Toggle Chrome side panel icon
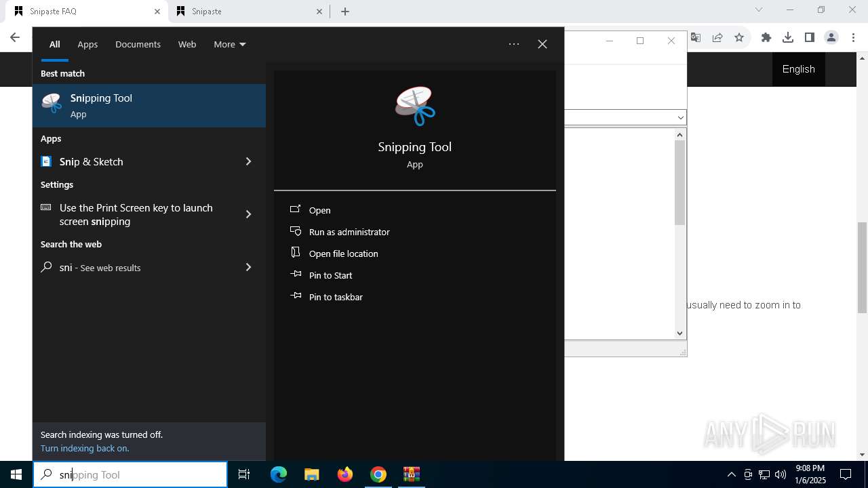Screen dimensions: 868x488 tap(810, 37)
